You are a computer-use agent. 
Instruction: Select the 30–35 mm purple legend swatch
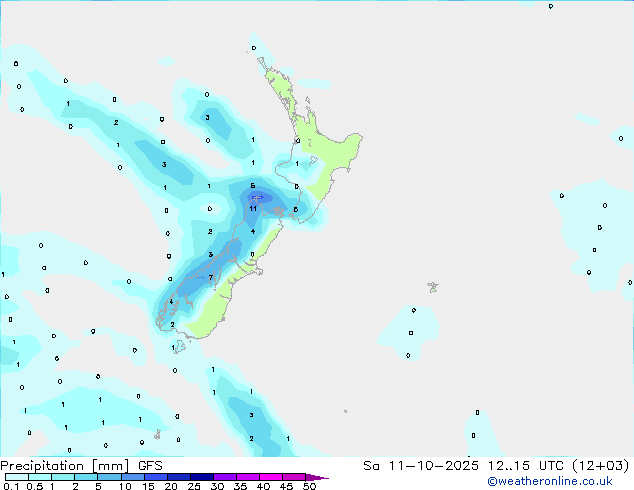(x=224, y=477)
